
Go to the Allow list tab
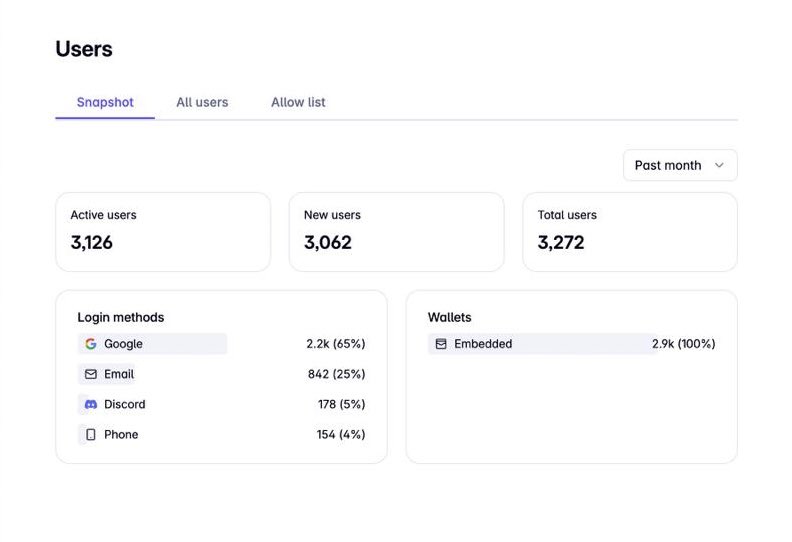(x=298, y=103)
